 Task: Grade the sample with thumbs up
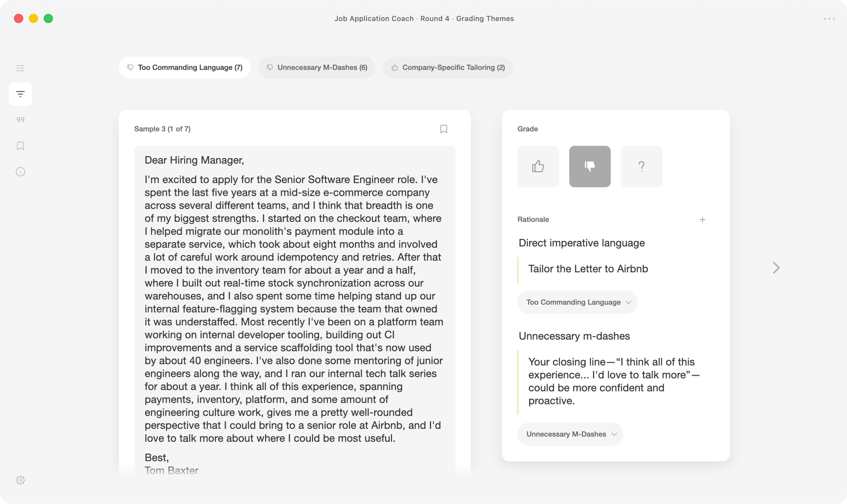538,166
